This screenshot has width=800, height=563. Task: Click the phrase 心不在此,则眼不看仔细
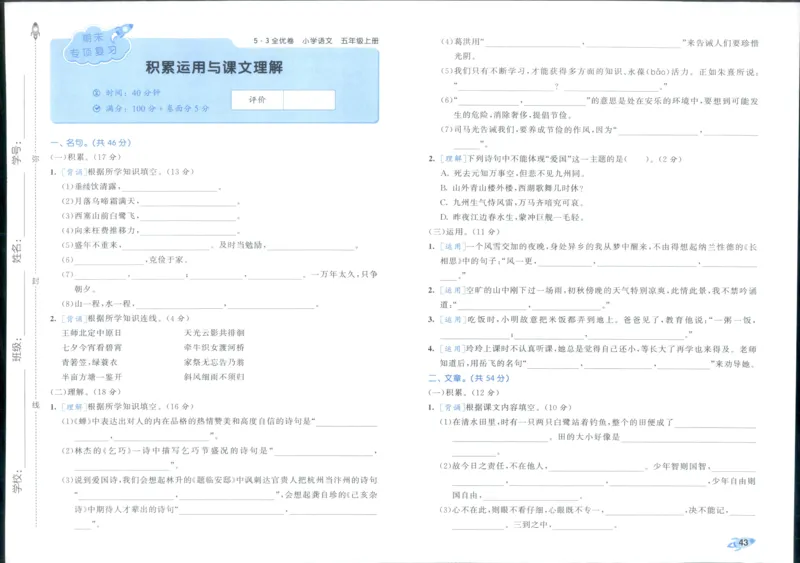coord(499,510)
